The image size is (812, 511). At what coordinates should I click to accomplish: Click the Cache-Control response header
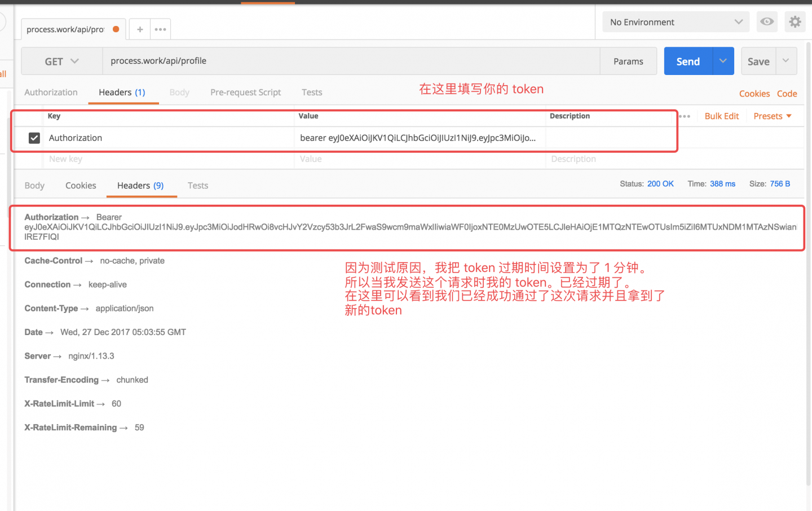(x=94, y=261)
